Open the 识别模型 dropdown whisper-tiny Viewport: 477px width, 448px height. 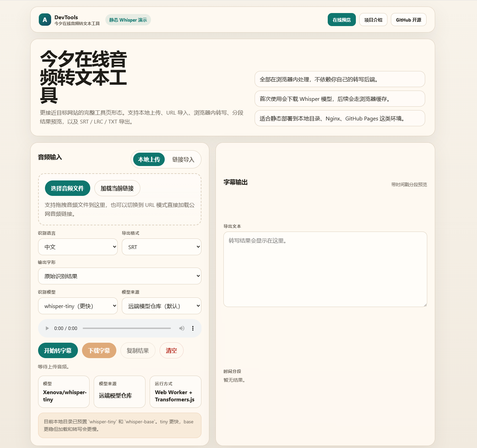pos(78,306)
